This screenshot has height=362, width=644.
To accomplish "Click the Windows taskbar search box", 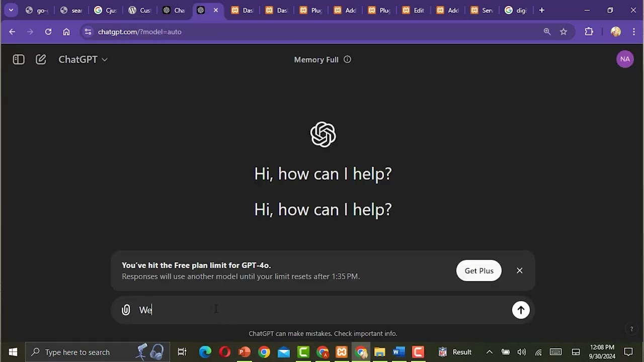I will coord(98,352).
